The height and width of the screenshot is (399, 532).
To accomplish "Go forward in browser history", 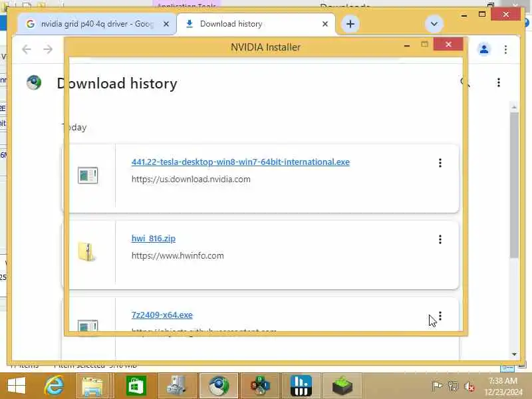I will 48,49.
